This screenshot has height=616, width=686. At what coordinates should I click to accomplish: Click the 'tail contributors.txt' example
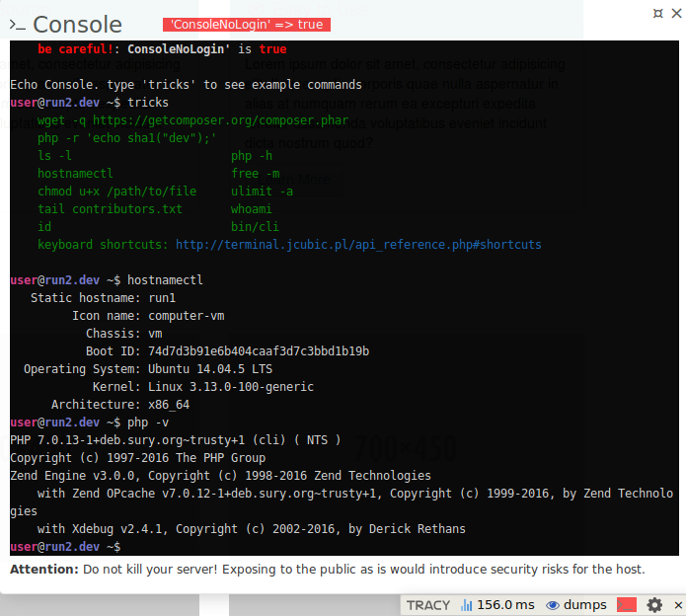coord(110,209)
